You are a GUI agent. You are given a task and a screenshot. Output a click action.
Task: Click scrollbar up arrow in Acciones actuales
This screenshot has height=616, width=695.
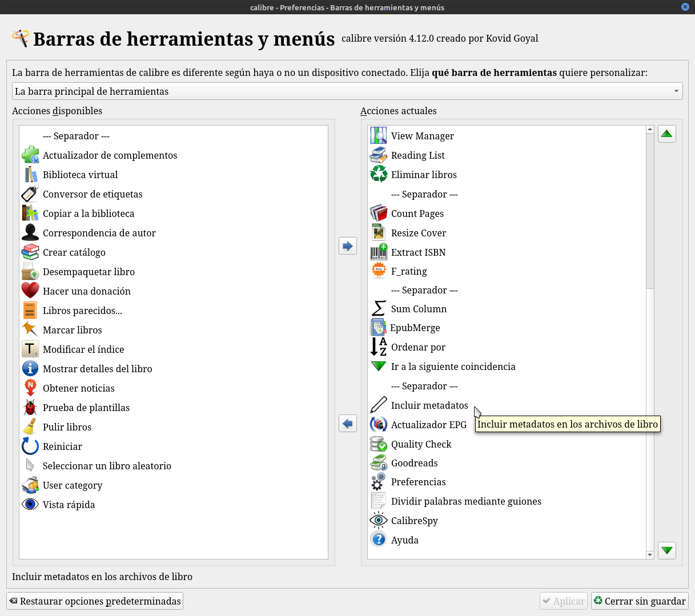point(650,130)
